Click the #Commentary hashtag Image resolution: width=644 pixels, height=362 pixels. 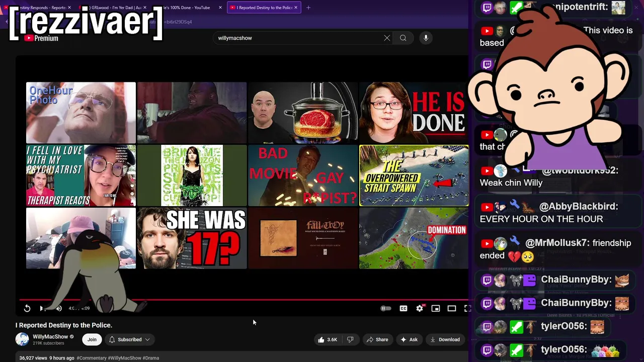91,358
